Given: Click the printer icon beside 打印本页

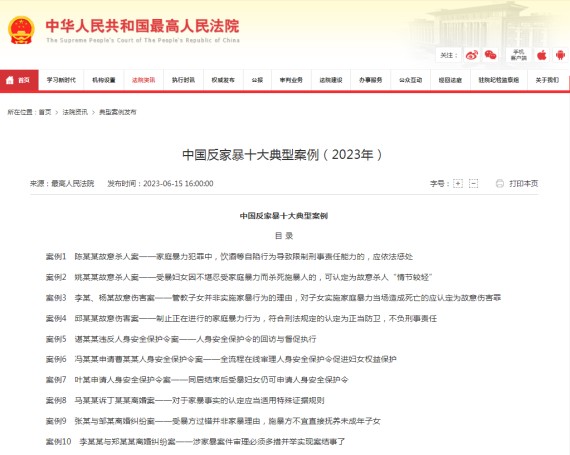Looking at the screenshot, I should click(x=500, y=184).
